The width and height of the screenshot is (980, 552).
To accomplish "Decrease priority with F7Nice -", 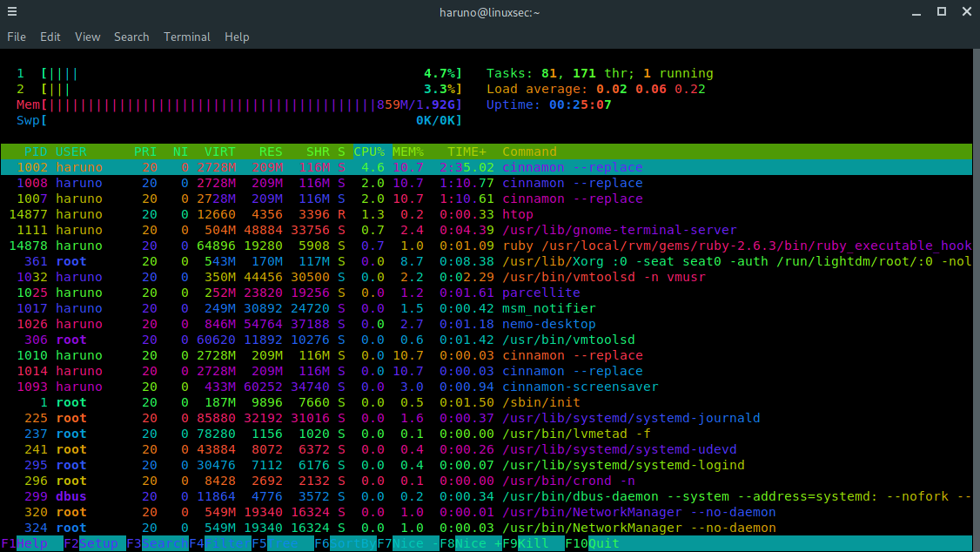I will point(405,542).
